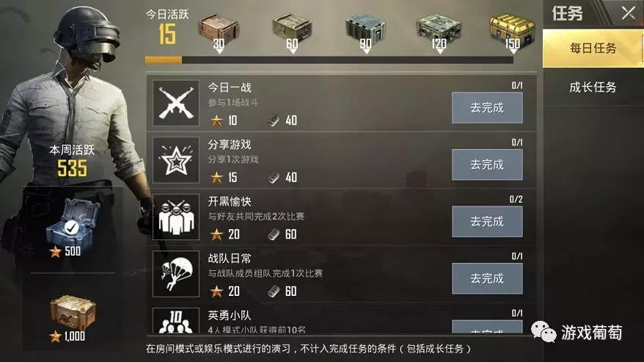This screenshot has height=362, width=644.
Task: Open the golden 150 activity points crate
Action: [x=512, y=29]
